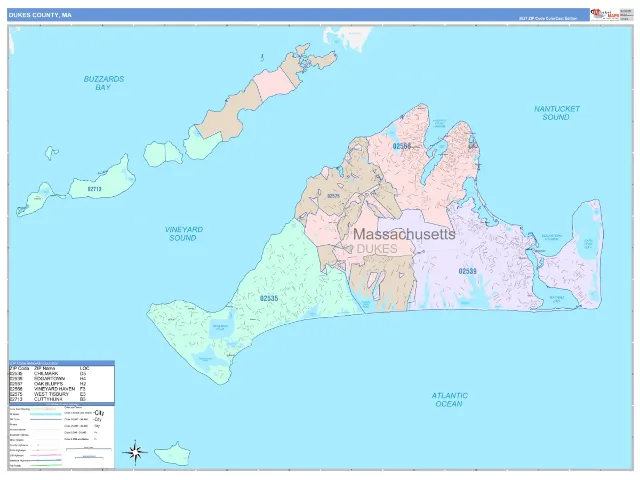Viewport: 640px width, 480px height.
Task: Click the EDGARTOWN row in the ZIP table
Action: [60, 379]
